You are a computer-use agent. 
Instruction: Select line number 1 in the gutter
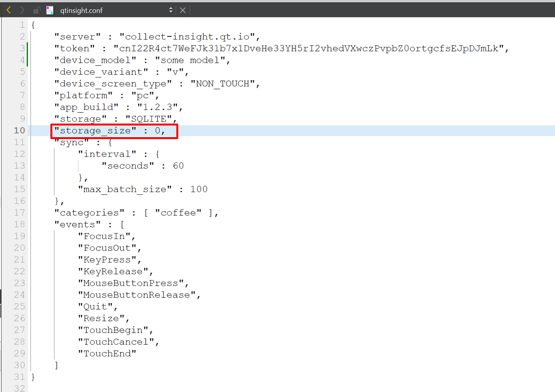[x=22, y=25]
